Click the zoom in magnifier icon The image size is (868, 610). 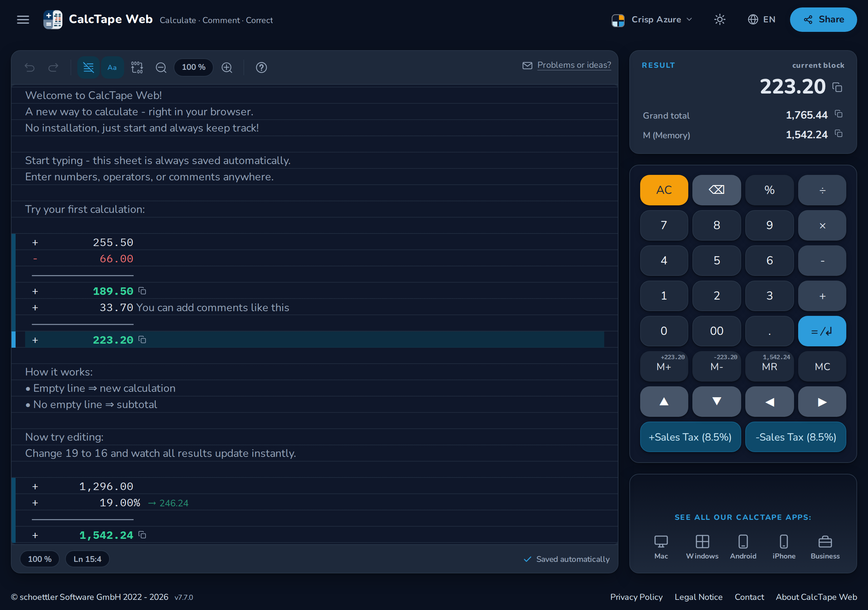(x=227, y=67)
